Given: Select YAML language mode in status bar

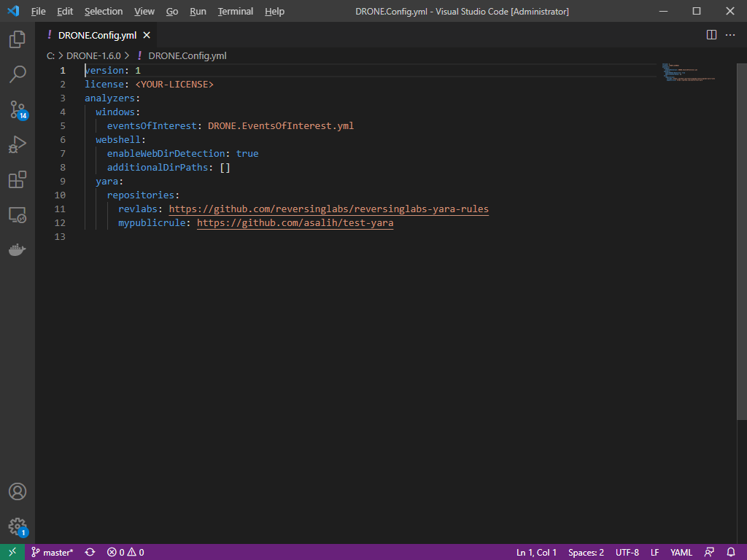Looking at the screenshot, I should click(x=681, y=553).
